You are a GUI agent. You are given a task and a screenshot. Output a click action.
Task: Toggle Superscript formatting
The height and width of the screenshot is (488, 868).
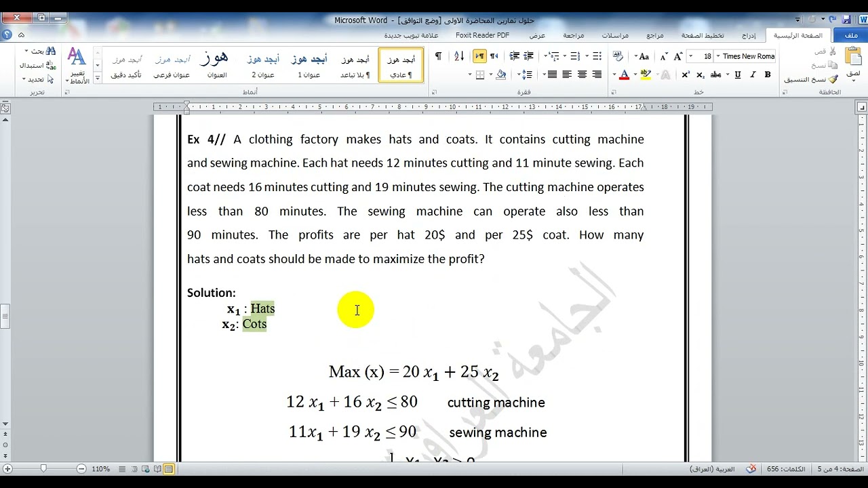pyautogui.click(x=685, y=75)
